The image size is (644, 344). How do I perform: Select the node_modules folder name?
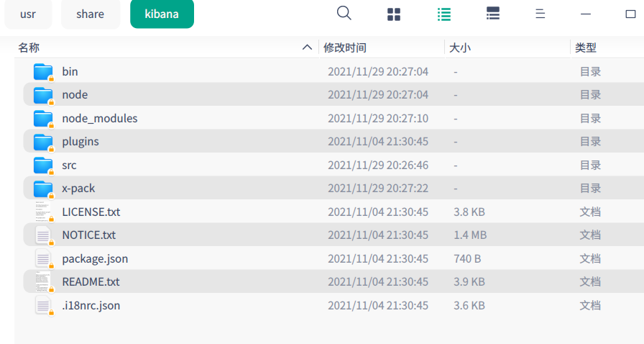[x=100, y=119]
